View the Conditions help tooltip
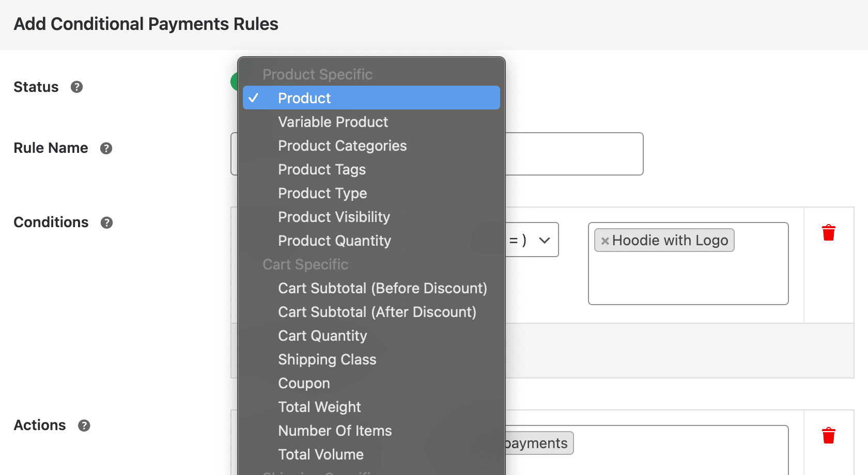868x475 pixels. pos(106,223)
